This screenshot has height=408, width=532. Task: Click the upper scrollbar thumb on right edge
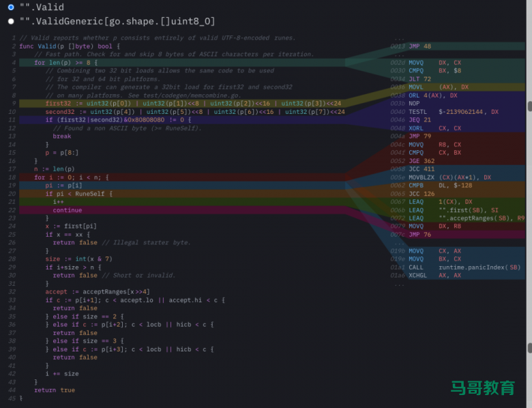tap(529, 106)
